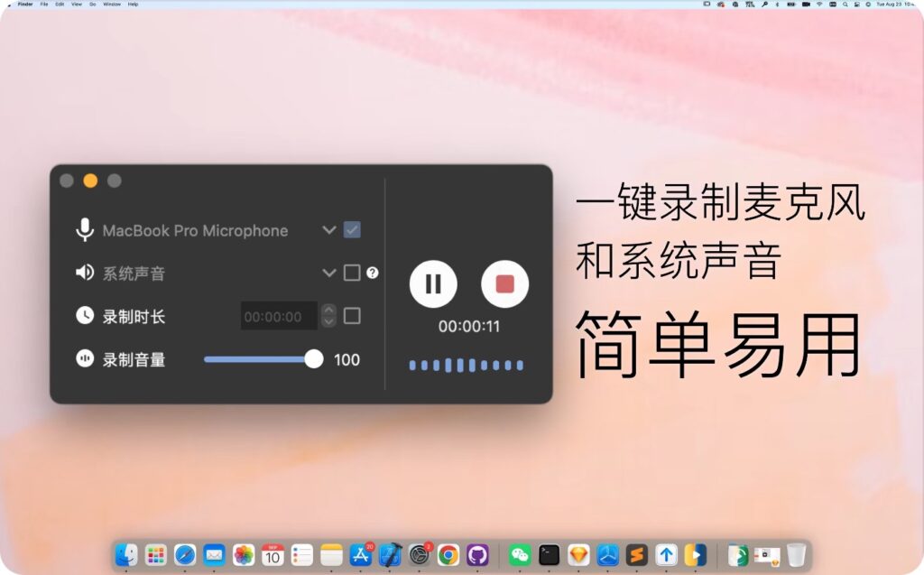
Task: Click the volume icon beside 录制音量
Action: (x=86, y=359)
